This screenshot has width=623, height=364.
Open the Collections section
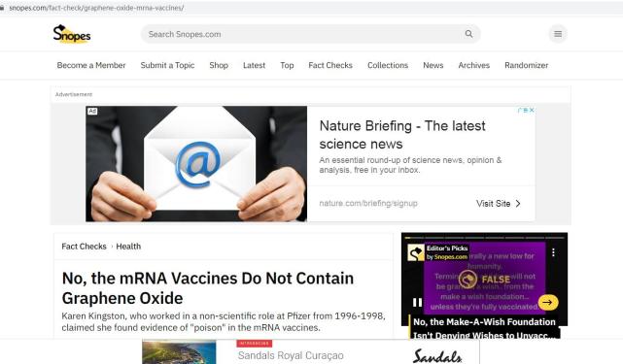[x=388, y=65]
